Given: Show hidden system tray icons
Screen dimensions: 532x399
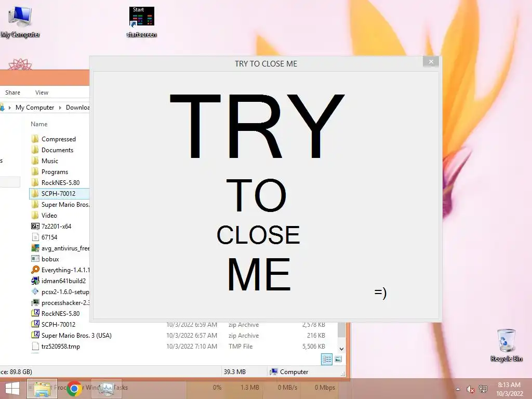Looking at the screenshot, I should click(x=458, y=389).
